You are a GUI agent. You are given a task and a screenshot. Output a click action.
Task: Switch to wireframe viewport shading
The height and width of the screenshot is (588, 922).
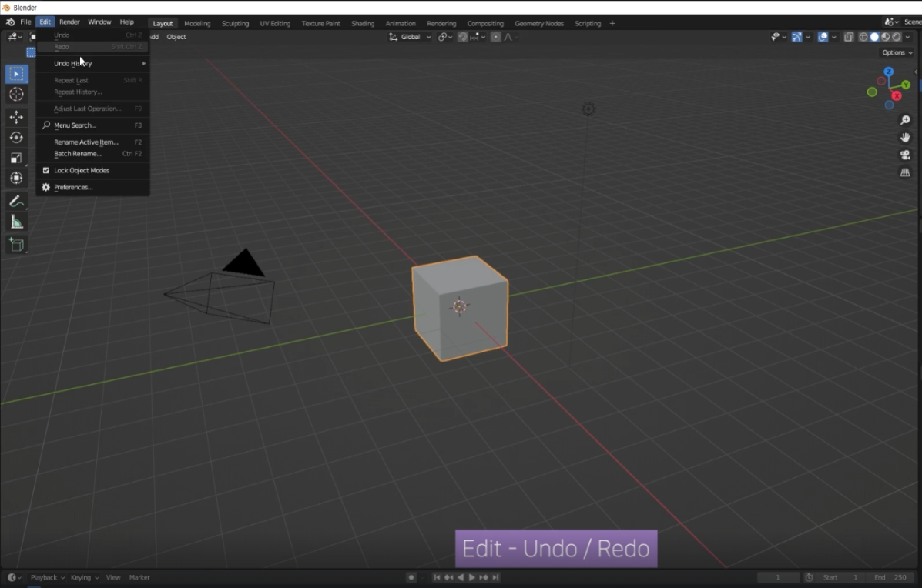(x=863, y=37)
